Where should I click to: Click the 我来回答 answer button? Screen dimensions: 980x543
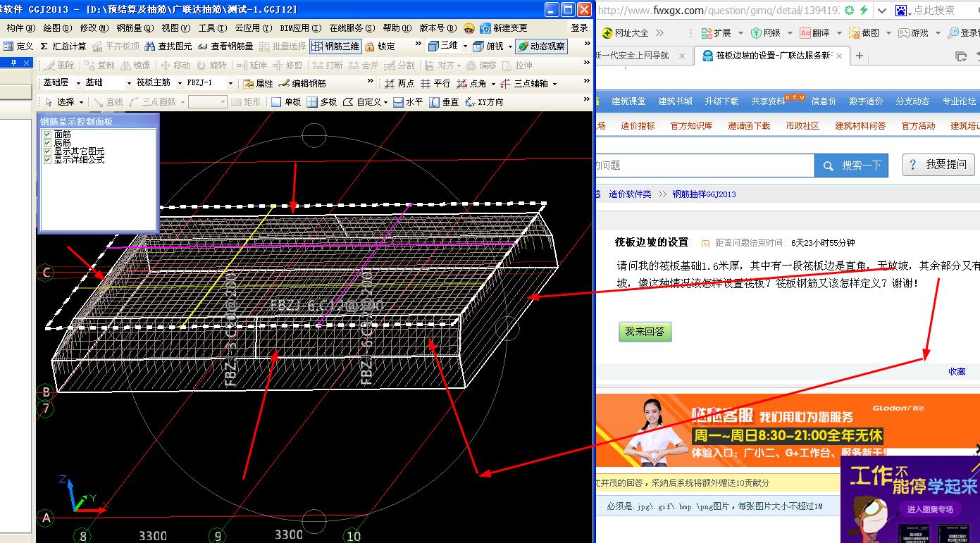click(645, 331)
